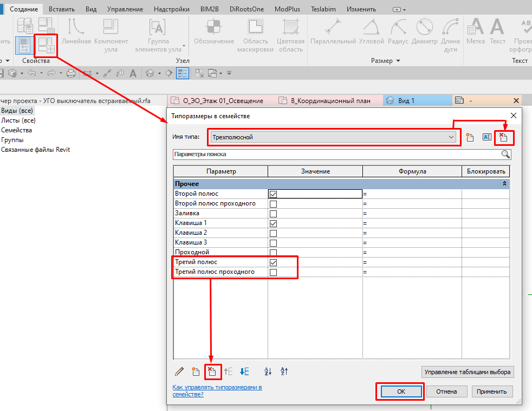The image size is (532, 411).
Task: Open Switch Windows dropdown arrow
Action: coord(221,73)
